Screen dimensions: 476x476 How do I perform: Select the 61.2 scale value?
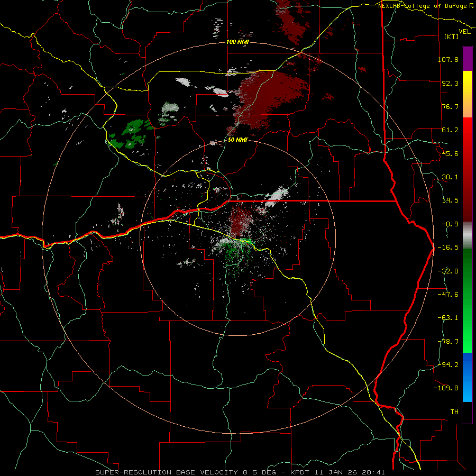coord(450,130)
